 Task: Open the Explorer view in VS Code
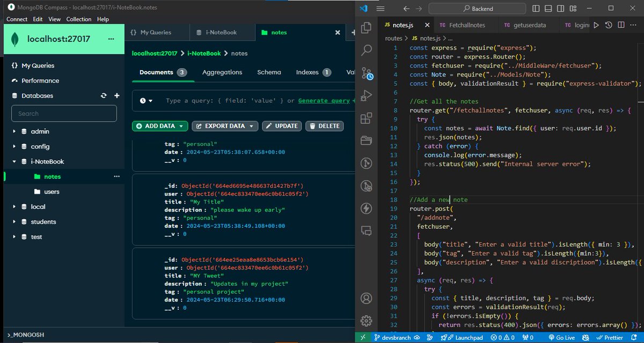(367, 28)
